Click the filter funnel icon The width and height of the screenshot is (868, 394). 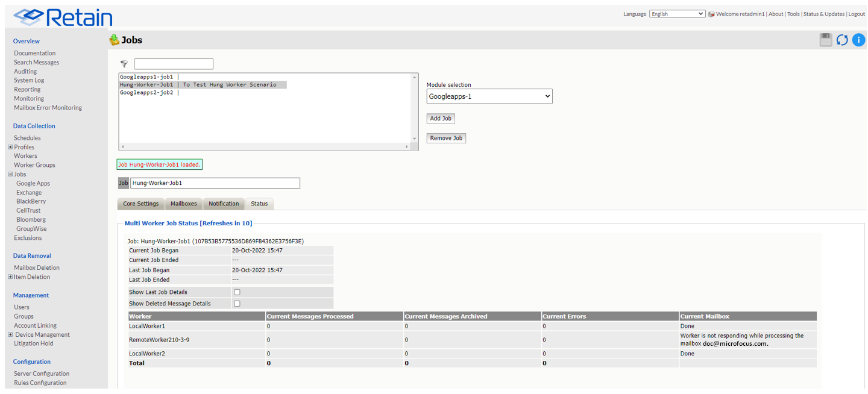click(x=124, y=64)
